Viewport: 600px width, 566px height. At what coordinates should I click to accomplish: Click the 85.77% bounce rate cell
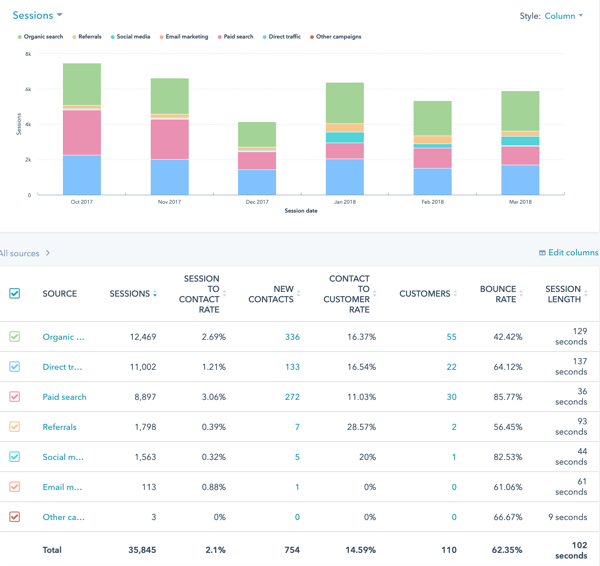pos(508,397)
